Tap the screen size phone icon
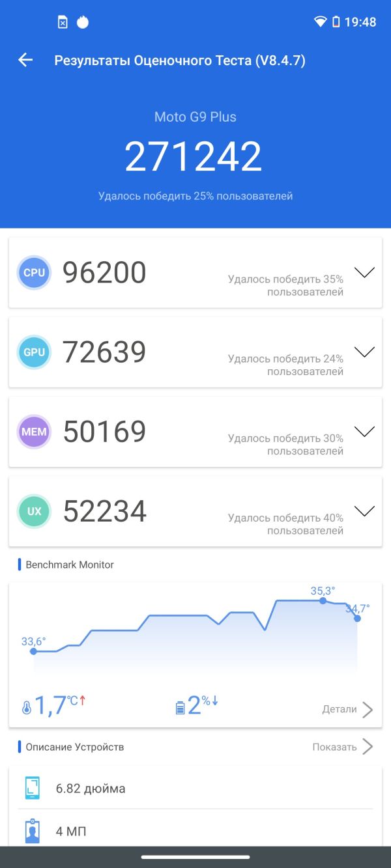This screenshot has height=868, width=391. click(x=32, y=789)
